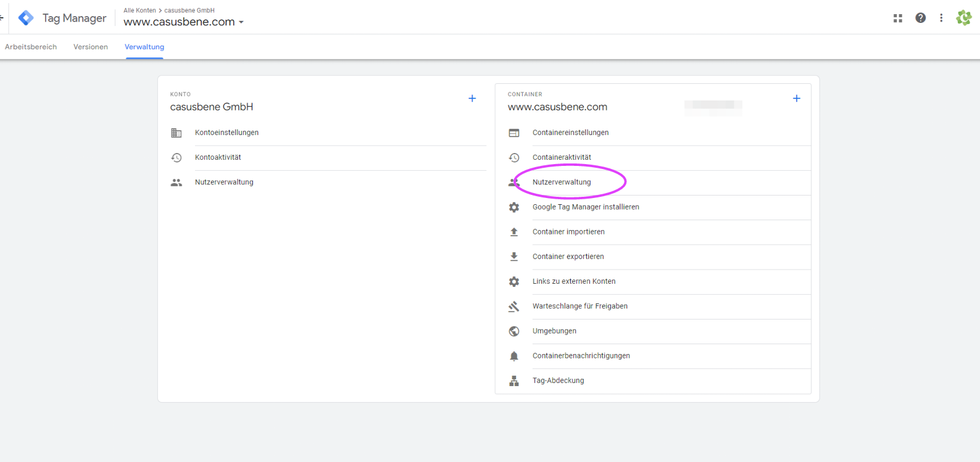Image resolution: width=980 pixels, height=462 pixels.
Task: Click the back arrow beside Tag Manager logo
Action: (x=2, y=18)
